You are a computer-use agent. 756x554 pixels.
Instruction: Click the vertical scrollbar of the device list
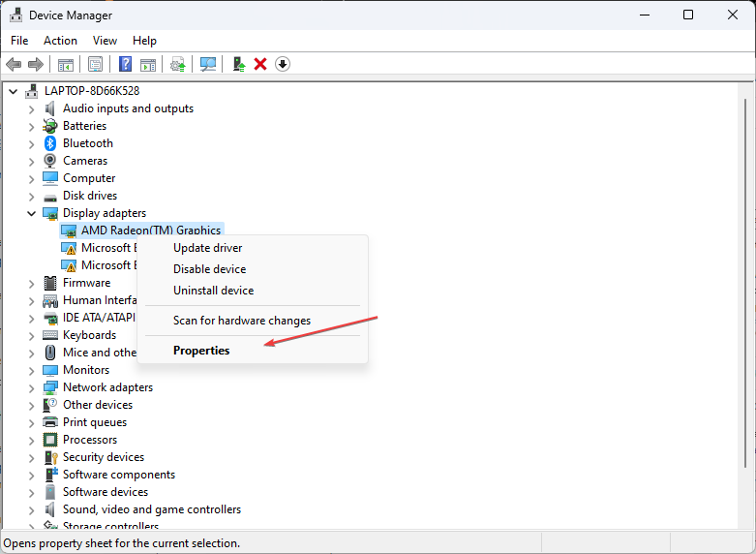coord(746,291)
